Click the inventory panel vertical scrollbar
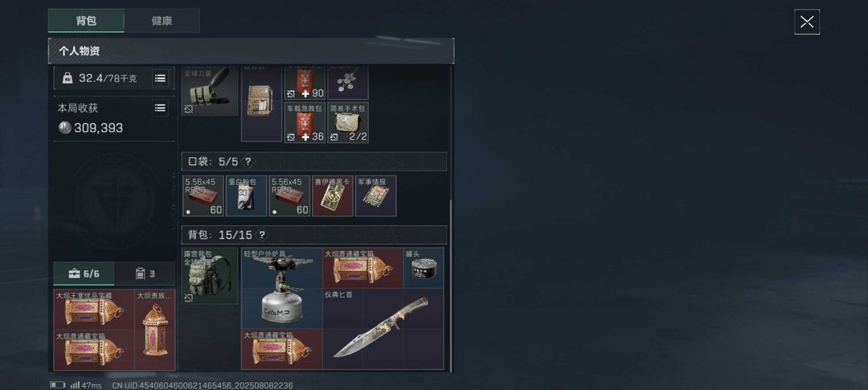The image size is (868, 390). click(451, 285)
